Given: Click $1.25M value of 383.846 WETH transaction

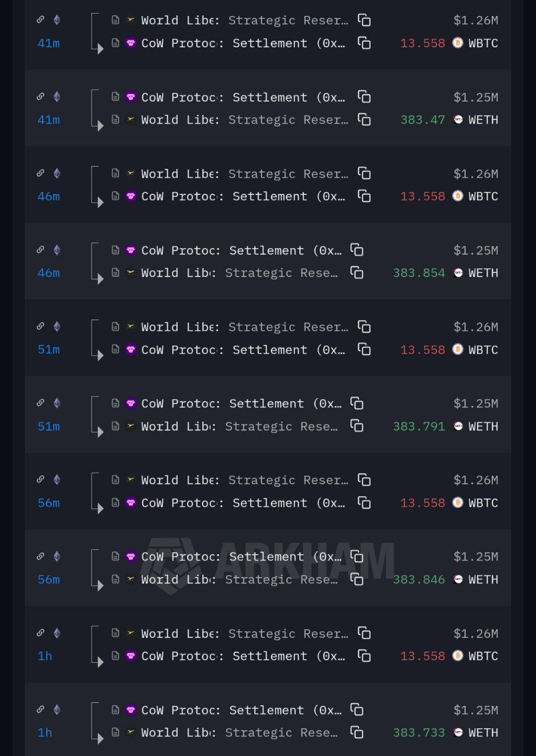Looking at the screenshot, I should 475,556.
